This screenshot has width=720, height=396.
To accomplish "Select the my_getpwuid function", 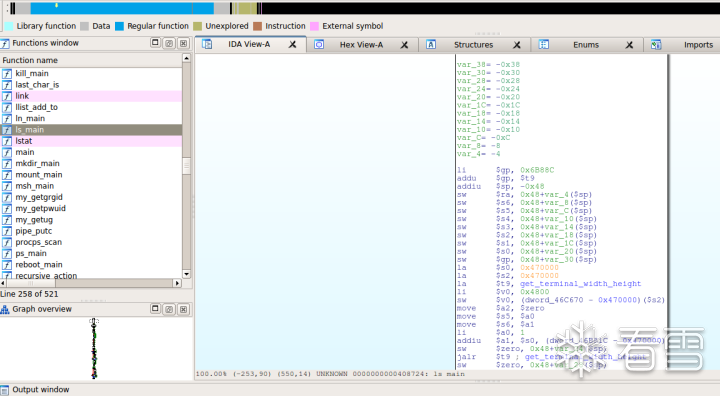I will pyautogui.click(x=91, y=209).
